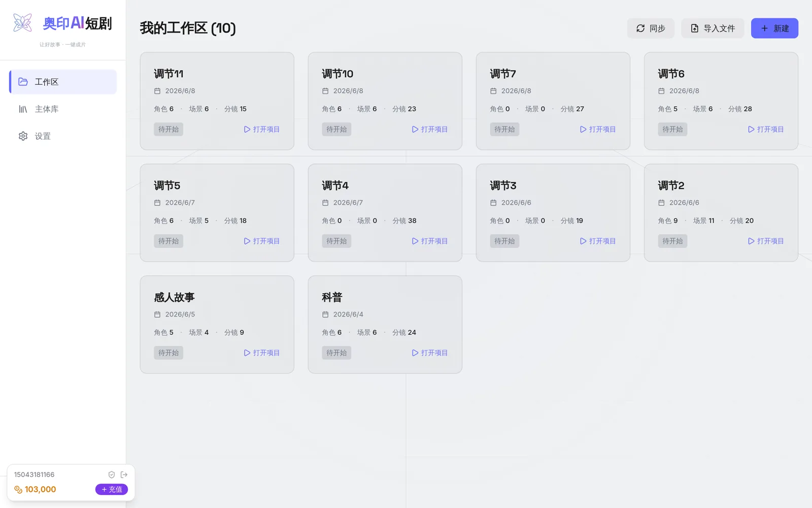Click the 待开始 status tag on 科普

tap(336, 353)
